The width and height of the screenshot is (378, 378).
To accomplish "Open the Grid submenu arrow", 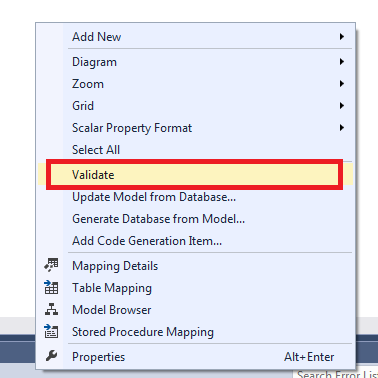I will [x=342, y=106].
